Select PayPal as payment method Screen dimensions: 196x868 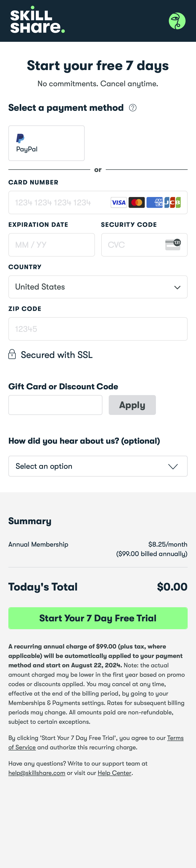coord(47,143)
